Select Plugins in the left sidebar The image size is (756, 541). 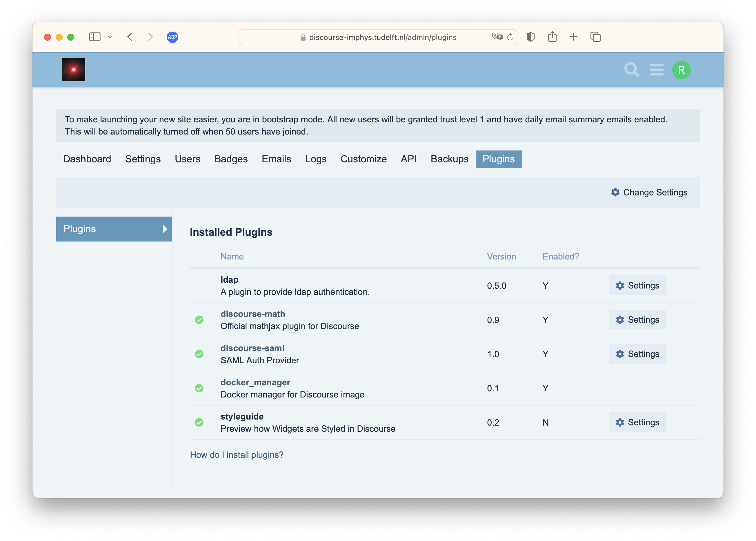(x=114, y=229)
